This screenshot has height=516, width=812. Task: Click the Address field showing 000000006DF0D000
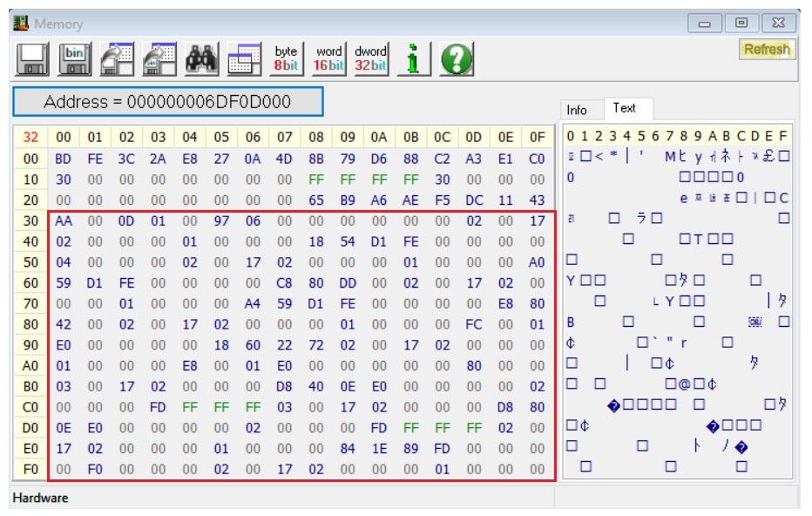tap(167, 102)
